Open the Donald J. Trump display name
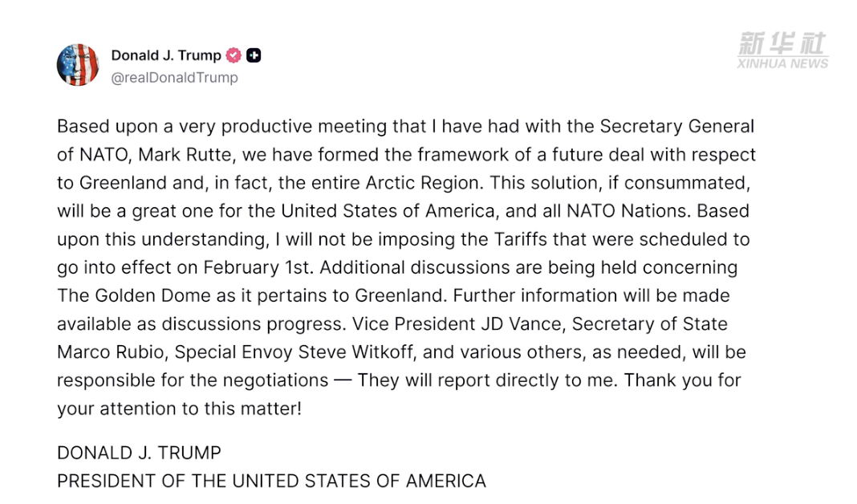 tap(166, 55)
